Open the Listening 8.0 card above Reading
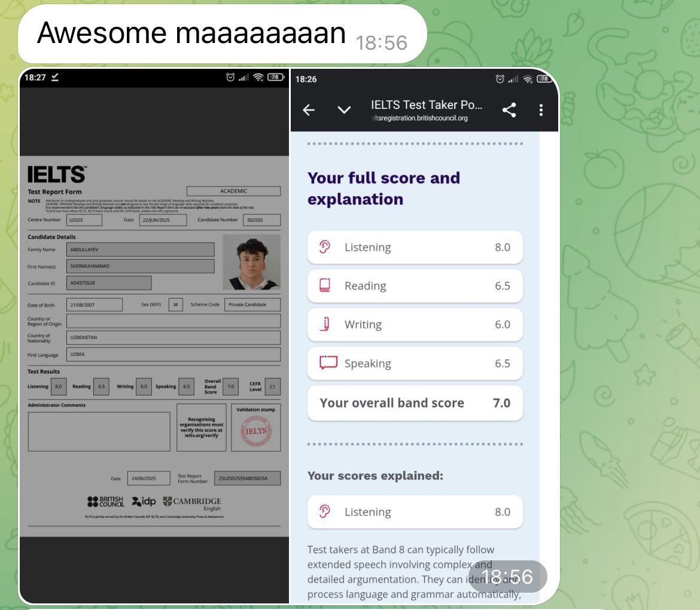This screenshot has height=610, width=700. [x=415, y=247]
